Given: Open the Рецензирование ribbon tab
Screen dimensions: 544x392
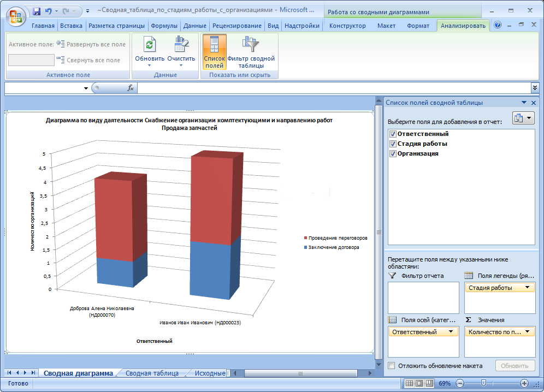Looking at the screenshot, I should point(237,26).
